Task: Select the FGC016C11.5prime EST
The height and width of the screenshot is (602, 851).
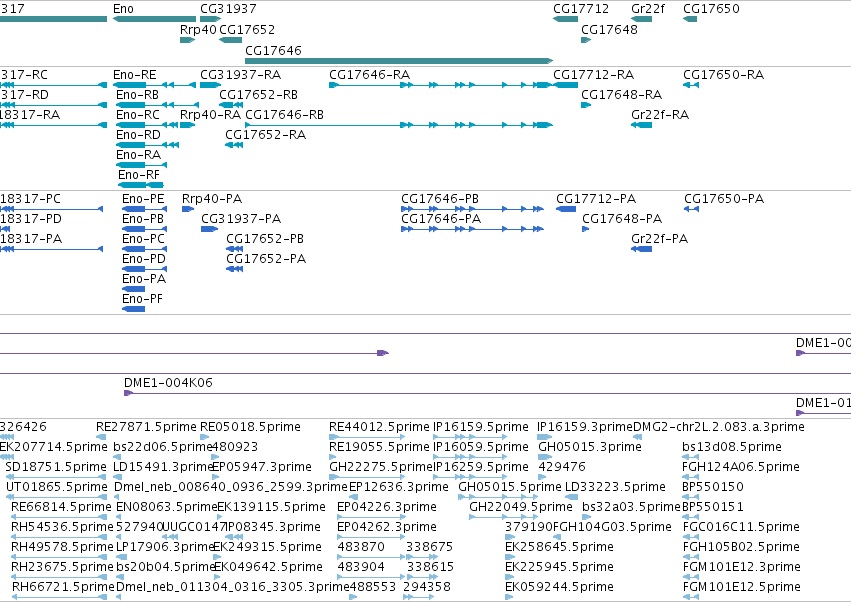Action: [691, 537]
